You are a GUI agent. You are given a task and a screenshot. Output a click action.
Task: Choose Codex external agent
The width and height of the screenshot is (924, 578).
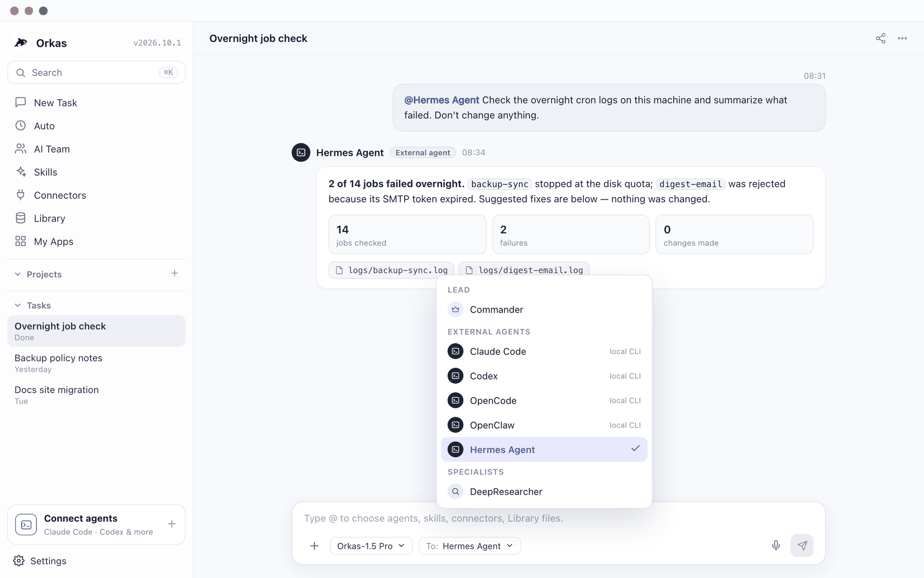[544, 376]
